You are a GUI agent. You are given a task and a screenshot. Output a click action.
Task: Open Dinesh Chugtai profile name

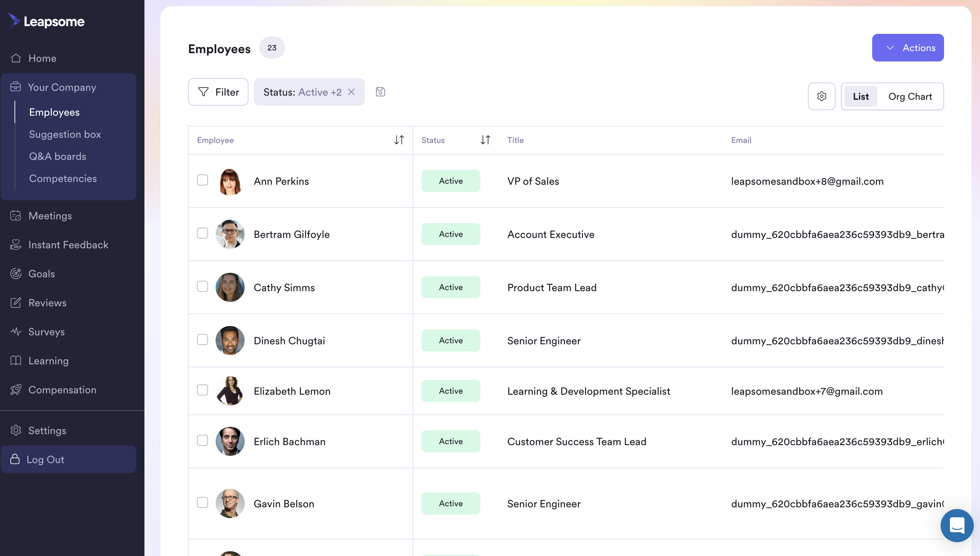[x=289, y=341]
